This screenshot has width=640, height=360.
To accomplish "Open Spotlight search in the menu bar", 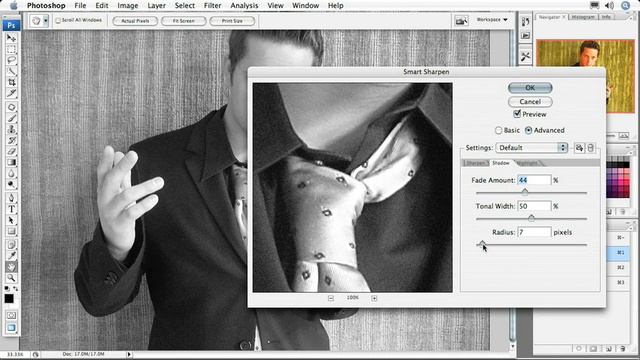I will point(625,5).
